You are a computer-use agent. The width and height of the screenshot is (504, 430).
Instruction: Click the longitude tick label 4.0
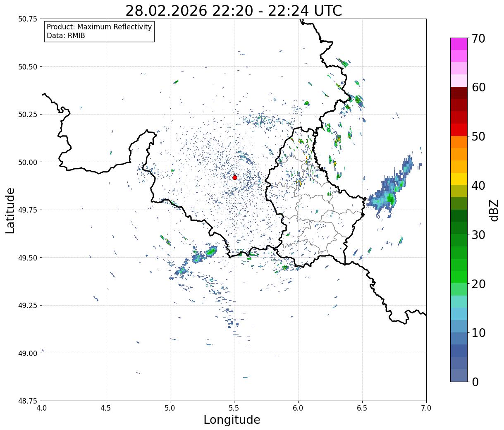coord(42,408)
